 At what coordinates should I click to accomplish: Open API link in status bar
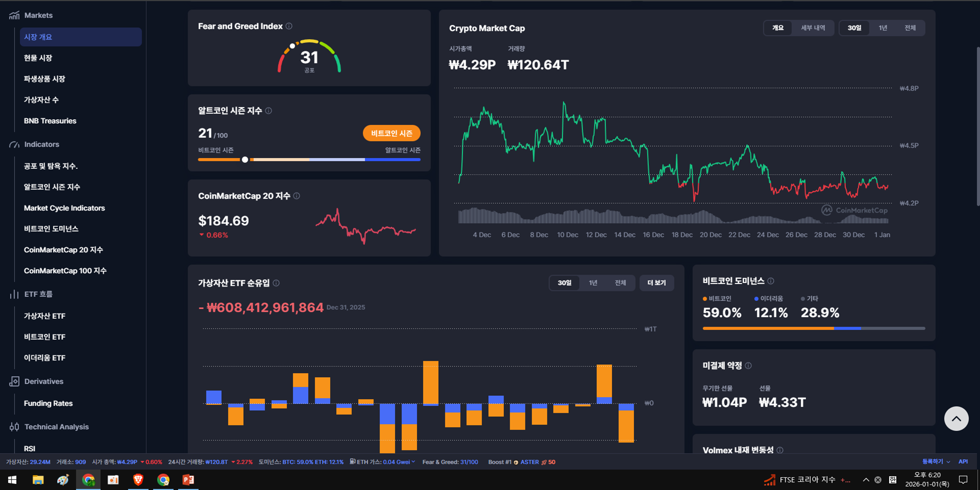pos(963,462)
